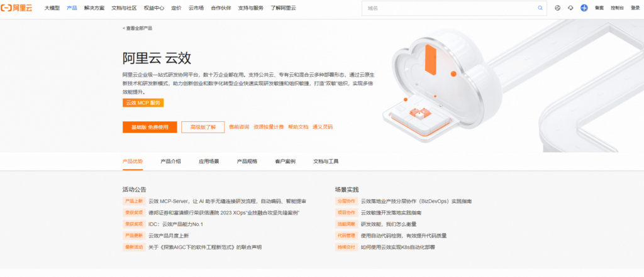Switch to the 产品介绍 tab
The width and height of the screenshot is (644, 277).
(x=170, y=161)
